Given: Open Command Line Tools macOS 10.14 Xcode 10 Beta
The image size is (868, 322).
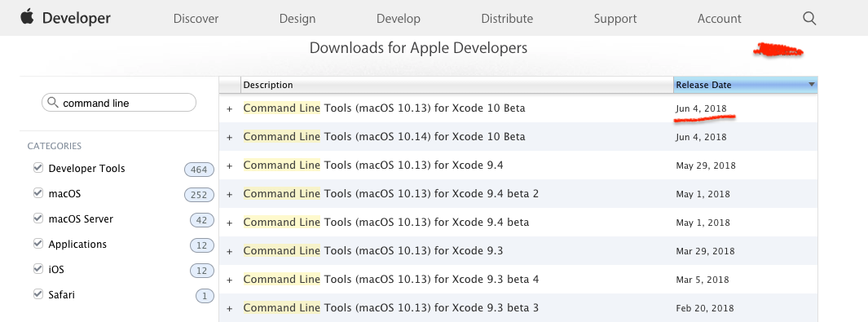Looking at the screenshot, I should coord(384,137).
